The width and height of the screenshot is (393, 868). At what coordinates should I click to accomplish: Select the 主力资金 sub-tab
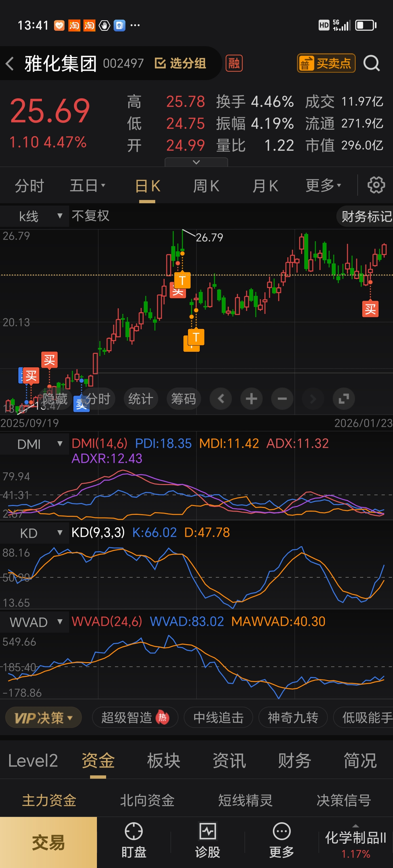click(49, 800)
